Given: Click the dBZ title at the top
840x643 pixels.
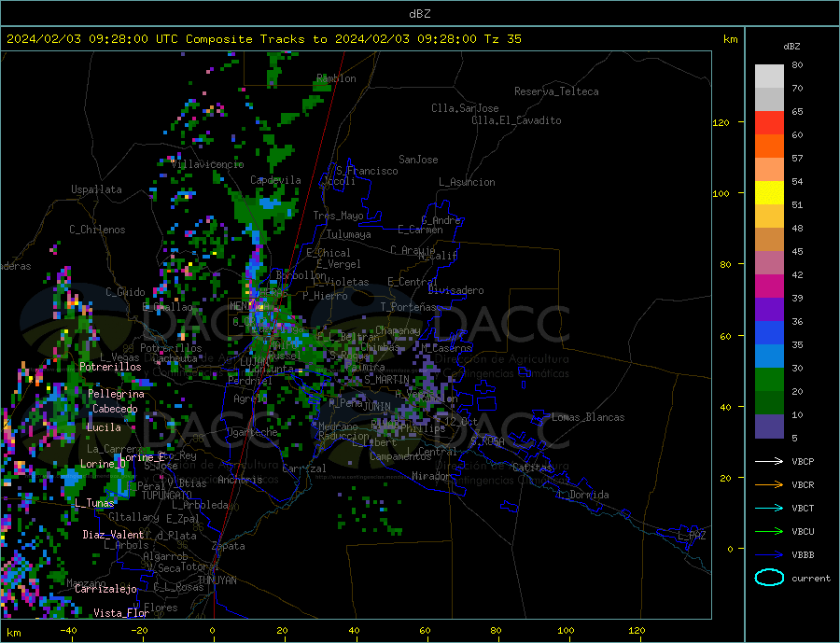Looking at the screenshot, I should tap(419, 14).
